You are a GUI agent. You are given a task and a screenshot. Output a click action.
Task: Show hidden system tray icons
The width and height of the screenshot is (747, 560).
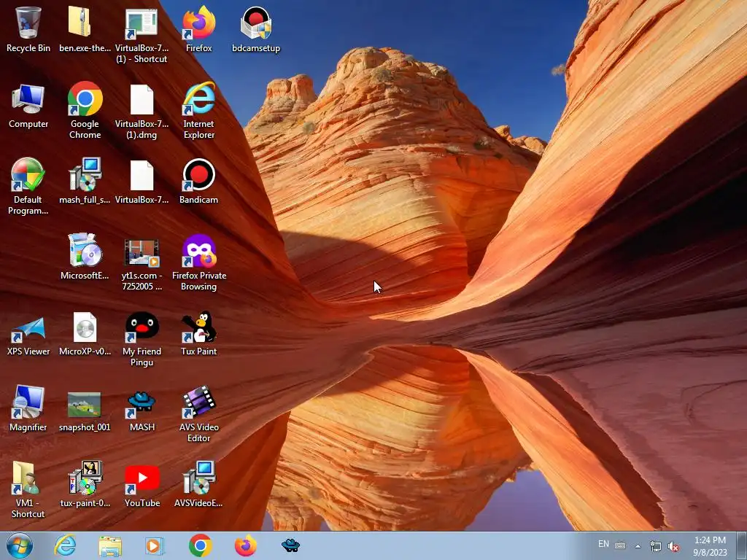pos(638,546)
